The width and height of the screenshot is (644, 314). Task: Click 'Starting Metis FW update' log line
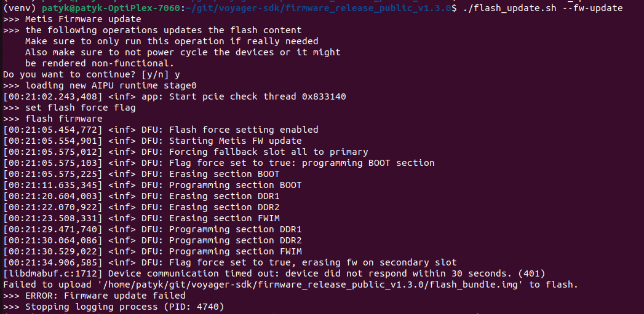point(153,141)
